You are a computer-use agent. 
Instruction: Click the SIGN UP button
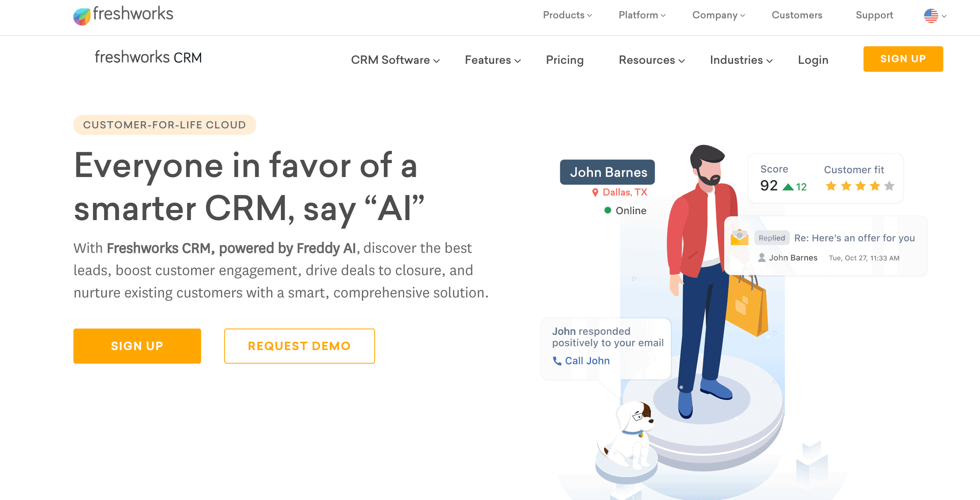coord(903,59)
